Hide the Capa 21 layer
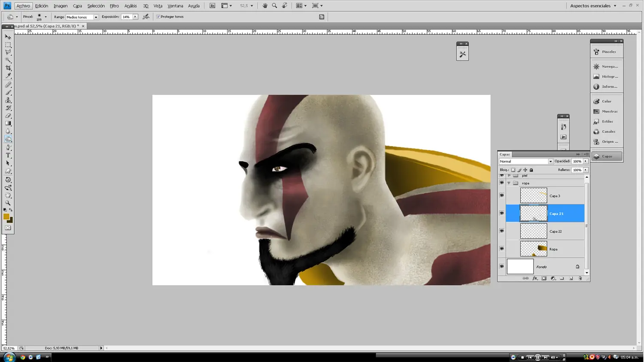Viewport: 644px width, 362px height. (x=501, y=213)
